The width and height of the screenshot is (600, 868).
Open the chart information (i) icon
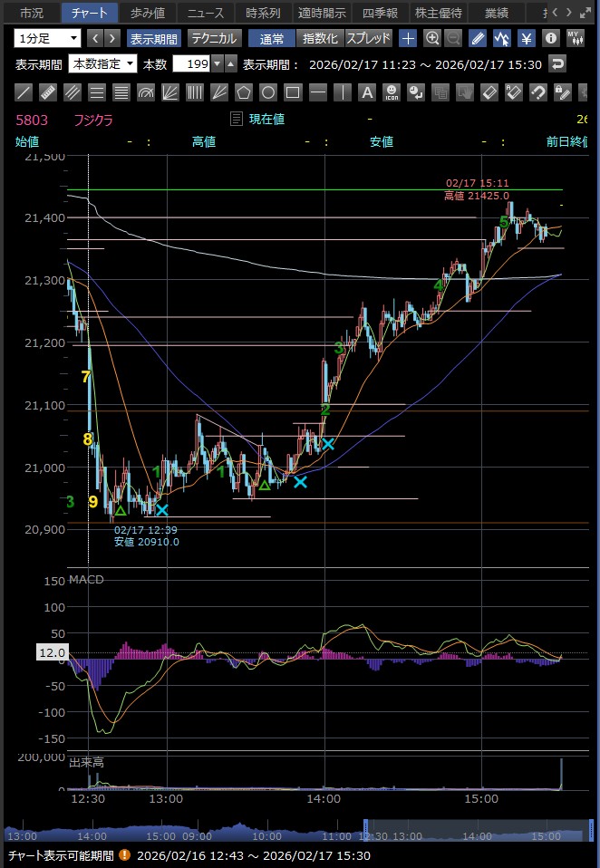point(551,38)
